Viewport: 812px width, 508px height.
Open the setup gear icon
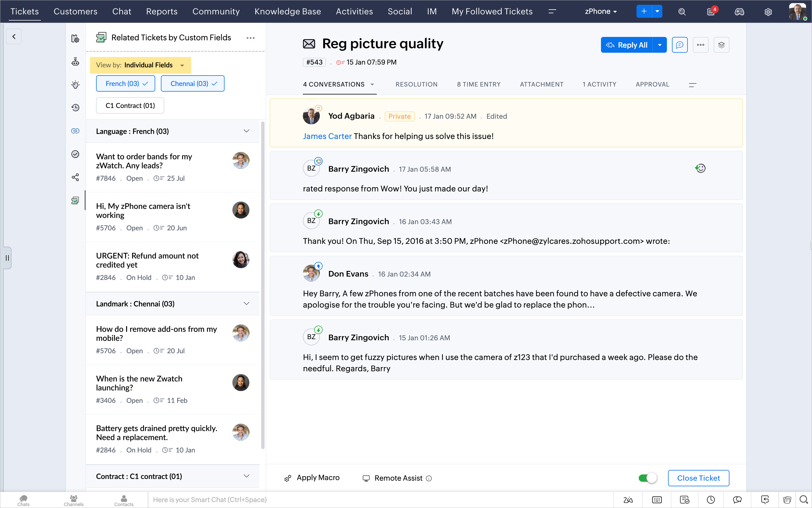pyautogui.click(x=768, y=12)
